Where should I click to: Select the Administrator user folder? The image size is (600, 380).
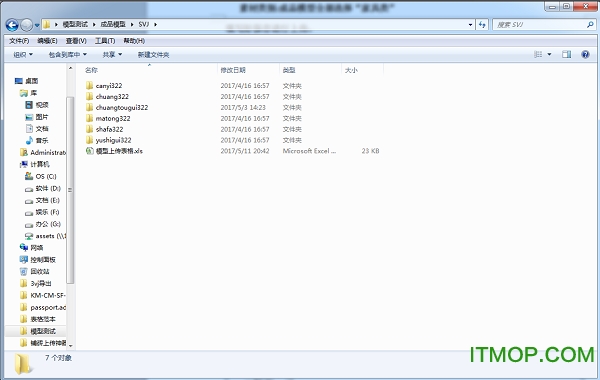click(x=48, y=152)
